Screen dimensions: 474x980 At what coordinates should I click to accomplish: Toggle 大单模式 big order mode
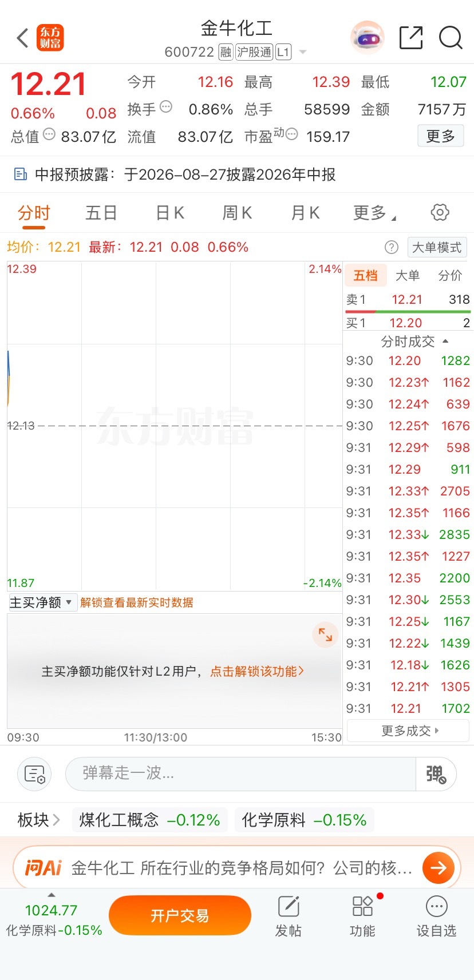437,247
